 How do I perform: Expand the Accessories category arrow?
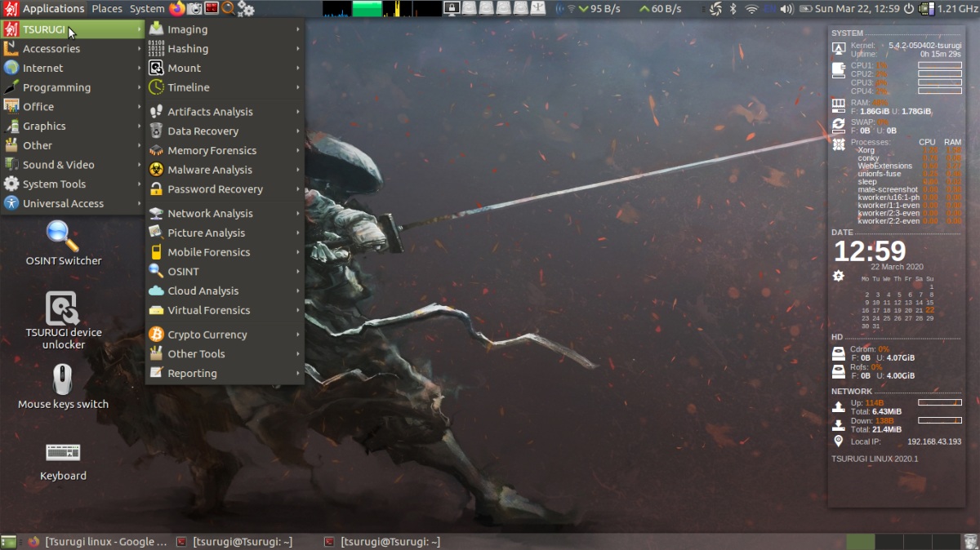click(140, 49)
